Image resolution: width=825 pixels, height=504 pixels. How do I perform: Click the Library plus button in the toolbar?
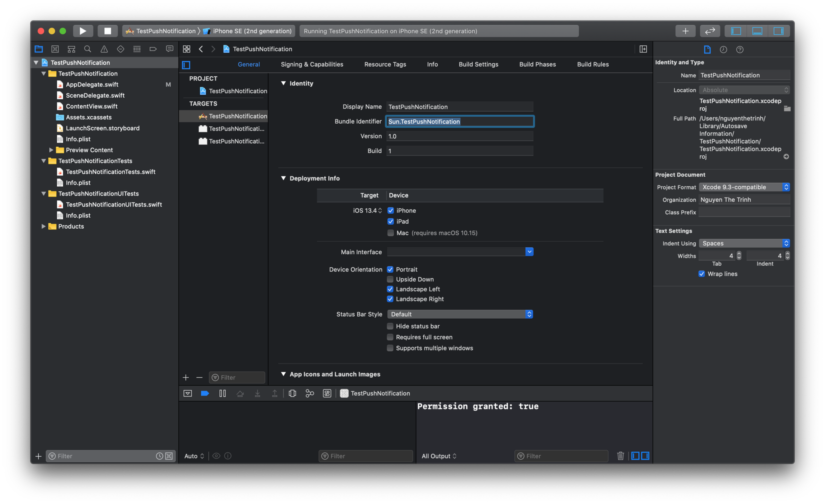[x=685, y=31]
